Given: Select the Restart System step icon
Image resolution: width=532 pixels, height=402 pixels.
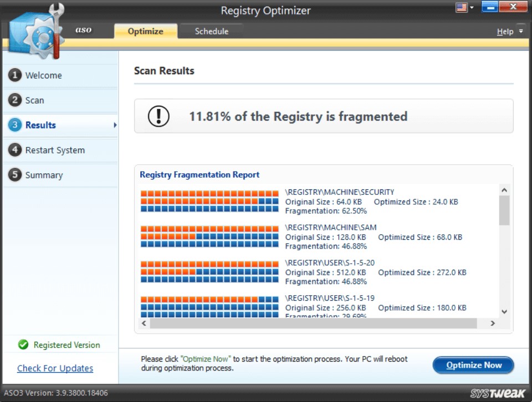Looking at the screenshot, I should [x=14, y=150].
